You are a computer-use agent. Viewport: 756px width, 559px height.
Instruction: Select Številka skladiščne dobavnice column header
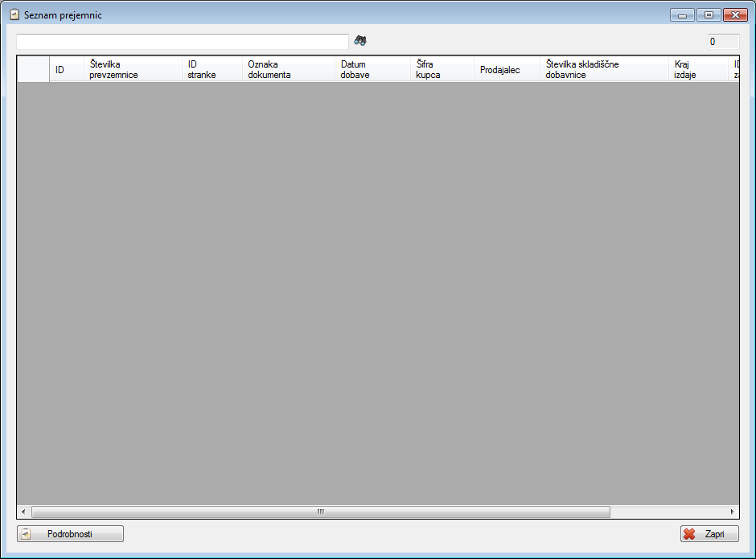coord(604,70)
